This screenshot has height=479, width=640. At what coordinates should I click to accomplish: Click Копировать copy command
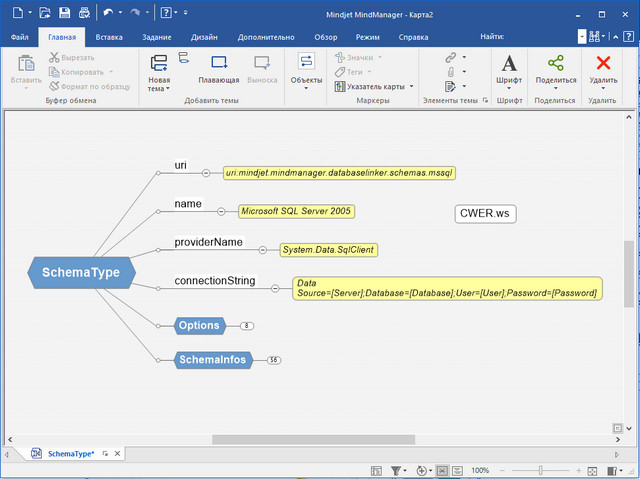click(x=76, y=72)
